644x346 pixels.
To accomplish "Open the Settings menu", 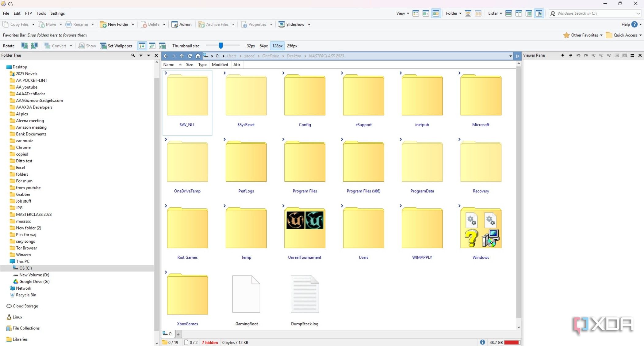I will point(57,13).
